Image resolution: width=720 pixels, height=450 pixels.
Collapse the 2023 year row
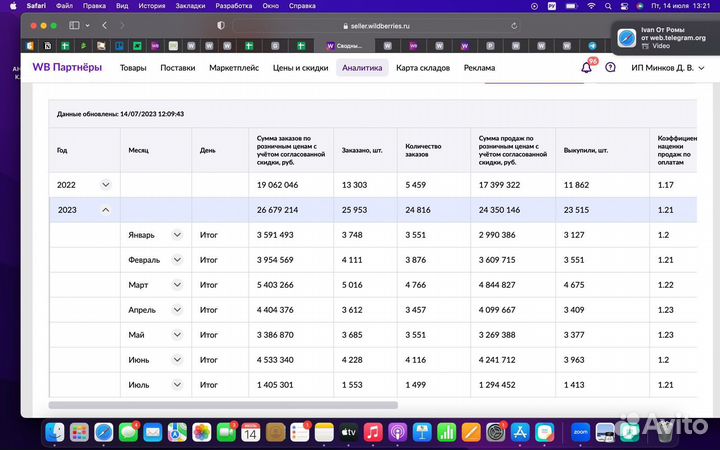pyautogui.click(x=105, y=210)
